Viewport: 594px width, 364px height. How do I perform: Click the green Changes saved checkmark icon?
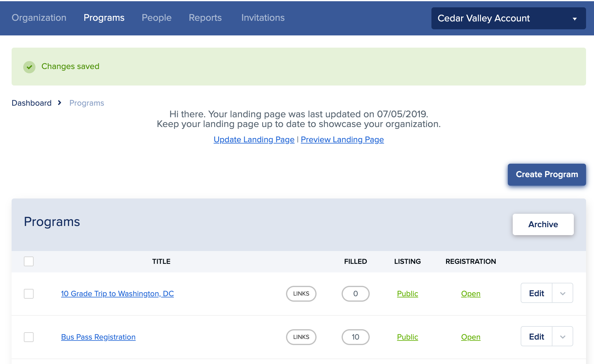(29, 67)
